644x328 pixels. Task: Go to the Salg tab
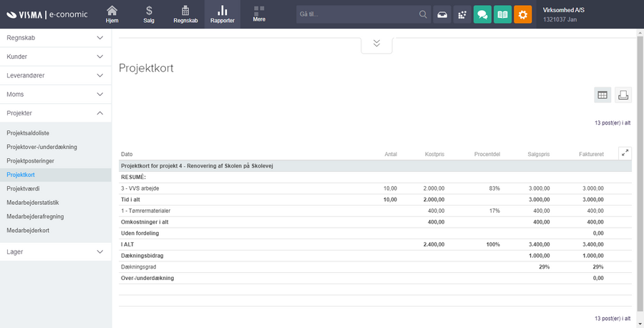[x=149, y=14]
